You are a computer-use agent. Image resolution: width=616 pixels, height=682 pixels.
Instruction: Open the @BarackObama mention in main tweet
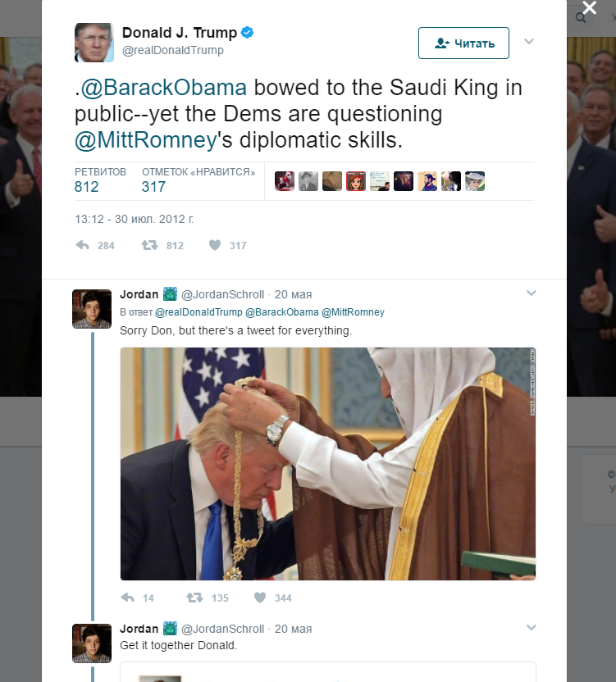164,88
